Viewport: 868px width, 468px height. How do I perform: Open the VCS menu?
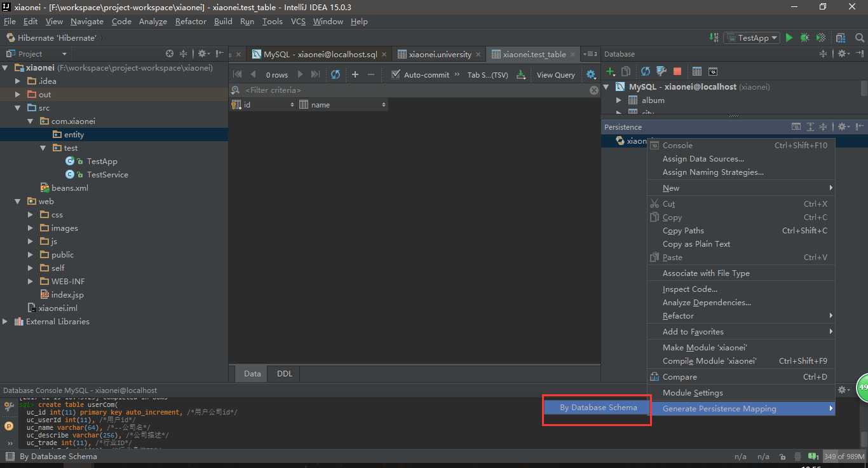pyautogui.click(x=298, y=21)
